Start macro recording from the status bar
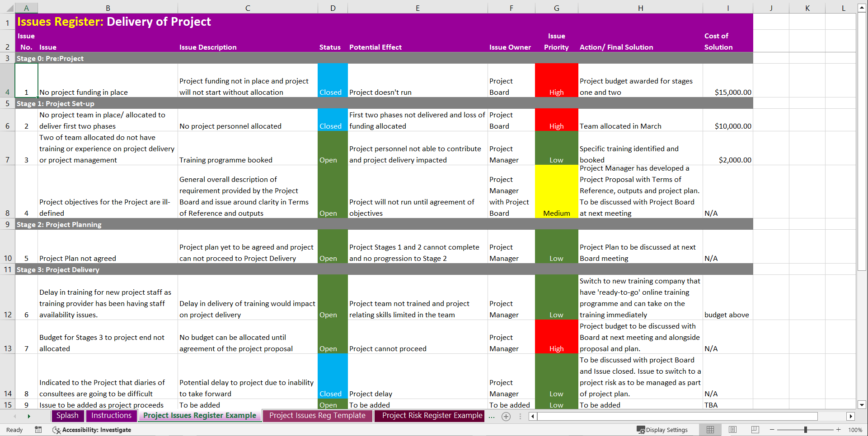This screenshot has width=868, height=436. tap(38, 430)
